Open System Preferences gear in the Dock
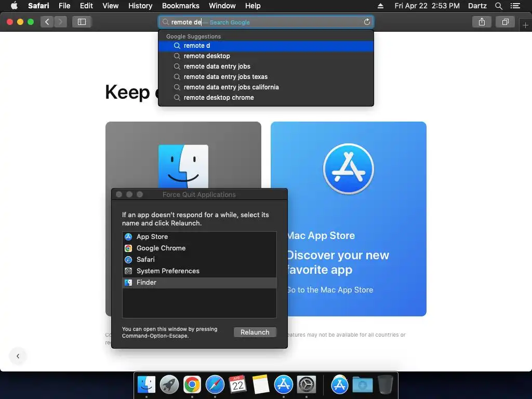Screen dimensions: 532x399 pyautogui.click(x=307, y=385)
